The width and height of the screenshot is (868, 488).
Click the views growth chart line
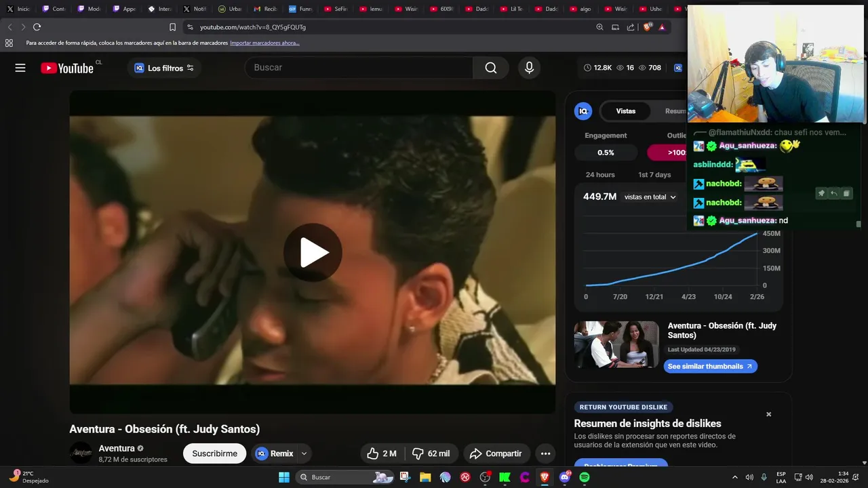point(671,261)
